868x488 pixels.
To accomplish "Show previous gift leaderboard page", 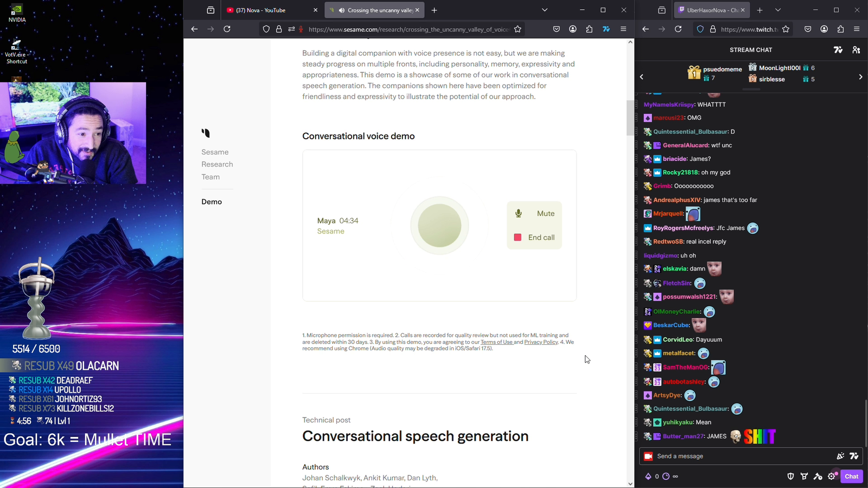I will click(642, 77).
